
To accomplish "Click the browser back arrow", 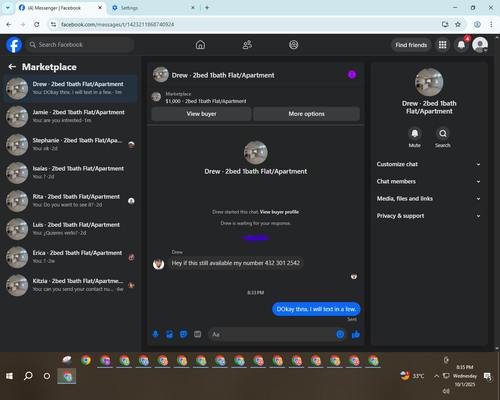I will point(9,24).
